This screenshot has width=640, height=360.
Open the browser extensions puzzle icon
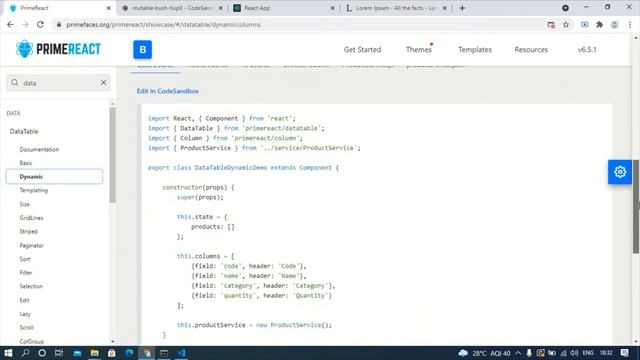click(600, 24)
